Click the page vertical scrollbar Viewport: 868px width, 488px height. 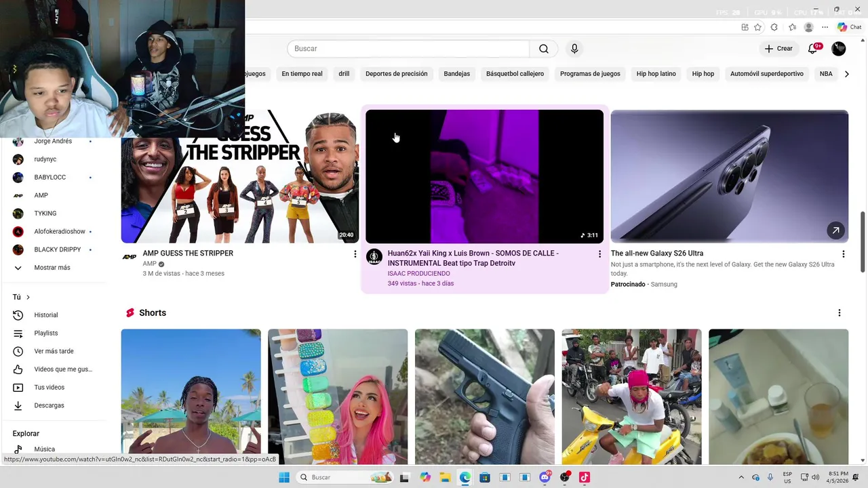(863, 243)
